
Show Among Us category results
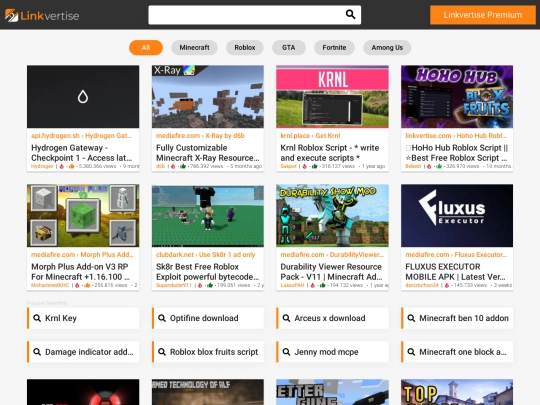(x=387, y=48)
